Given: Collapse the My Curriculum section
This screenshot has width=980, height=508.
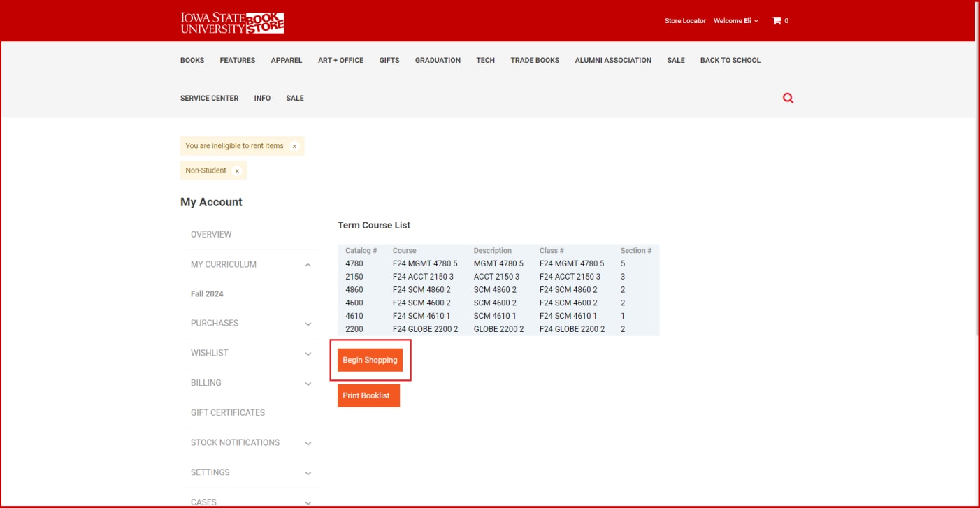Looking at the screenshot, I should pos(308,265).
